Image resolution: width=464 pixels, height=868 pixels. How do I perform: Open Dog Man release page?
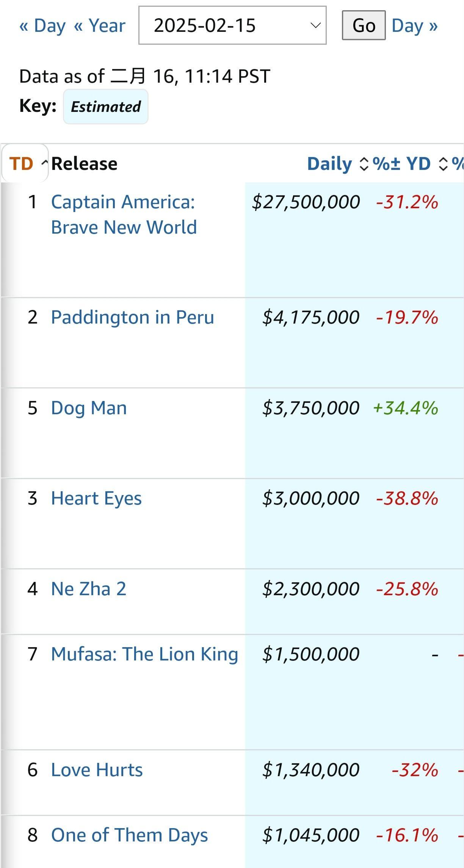[x=89, y=408]
